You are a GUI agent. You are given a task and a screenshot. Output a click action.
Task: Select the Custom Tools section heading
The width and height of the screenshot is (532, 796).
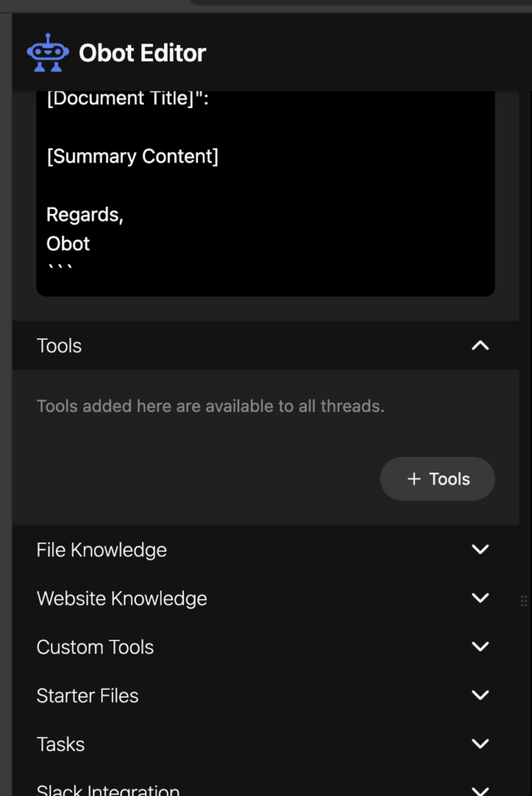coord(95,648)
